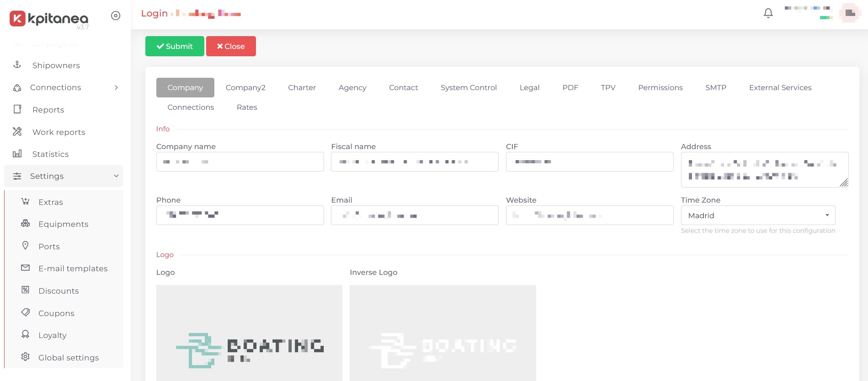
Task: Click the user avatar in the header
Action: tap(850, 13)
